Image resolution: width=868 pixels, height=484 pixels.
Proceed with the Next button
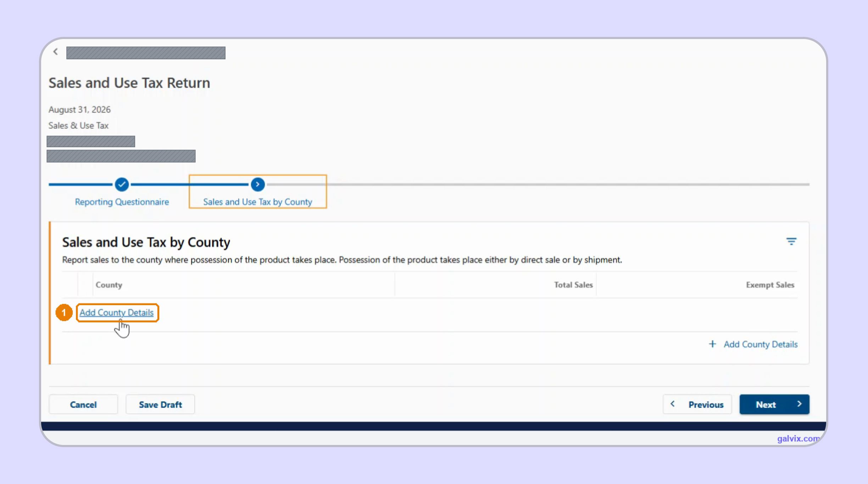click(774, 405)
